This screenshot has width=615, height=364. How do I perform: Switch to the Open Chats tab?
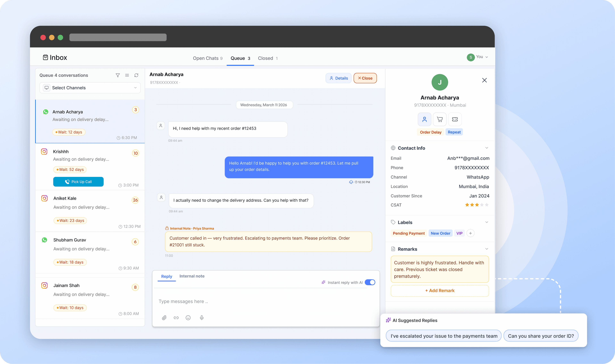[x=208, y=58]
